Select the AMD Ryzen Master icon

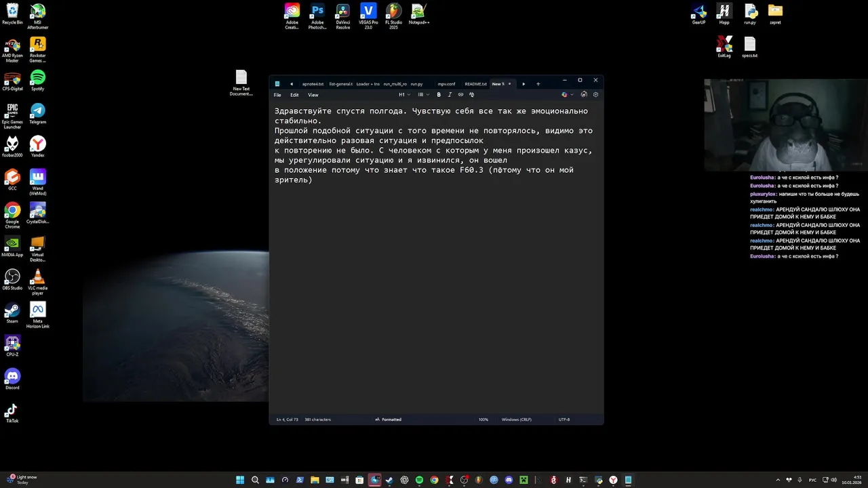point(12,50)
